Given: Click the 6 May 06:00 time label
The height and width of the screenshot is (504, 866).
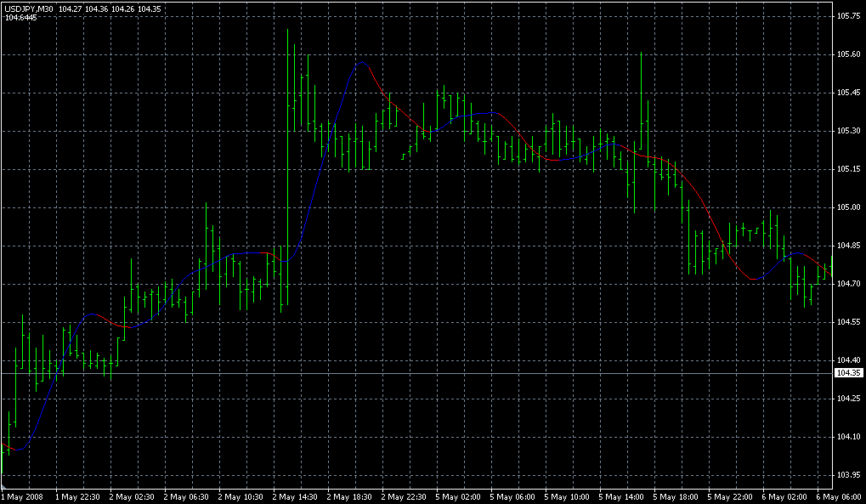Looking at the screenshot, I should coord(838,496).
